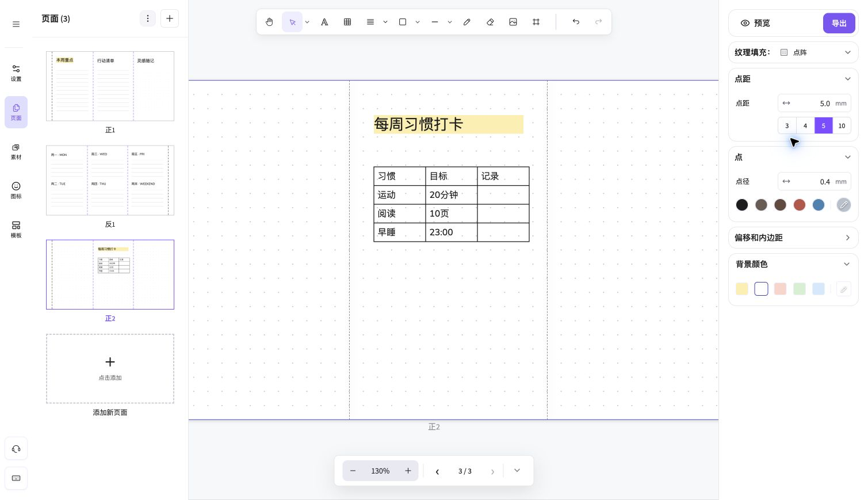Select the pencil draw tool

pos(467,22)
